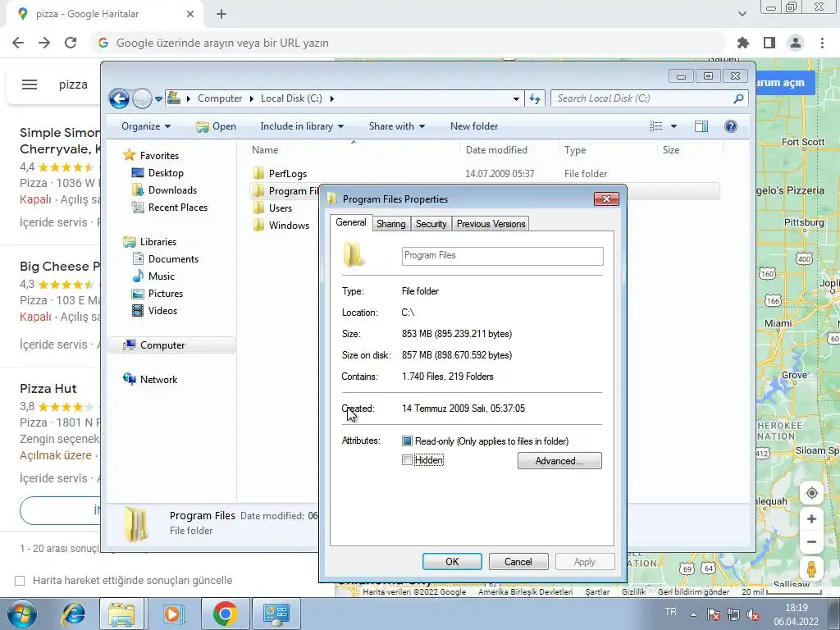Image resolution: width=840 pixels, height=630 pixels.
Task: Select Favorites in navigation pane
Action: pyautogui.click(x=159, y=155)
